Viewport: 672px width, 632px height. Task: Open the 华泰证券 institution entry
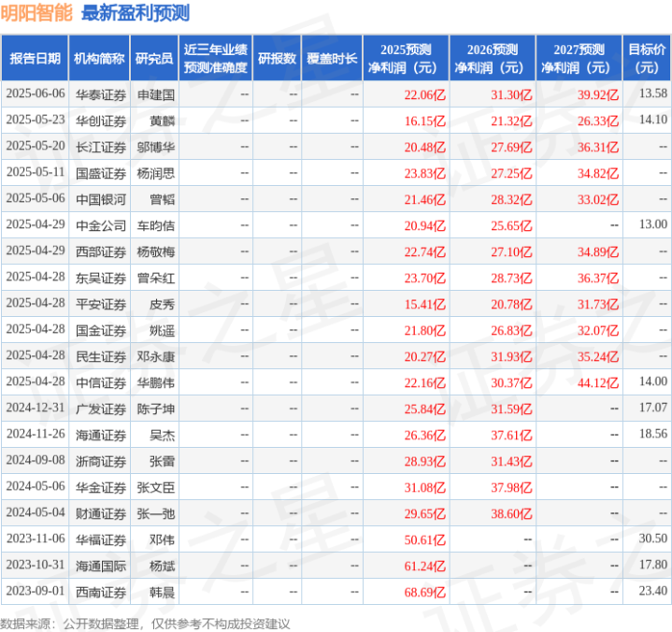(100, 93)
